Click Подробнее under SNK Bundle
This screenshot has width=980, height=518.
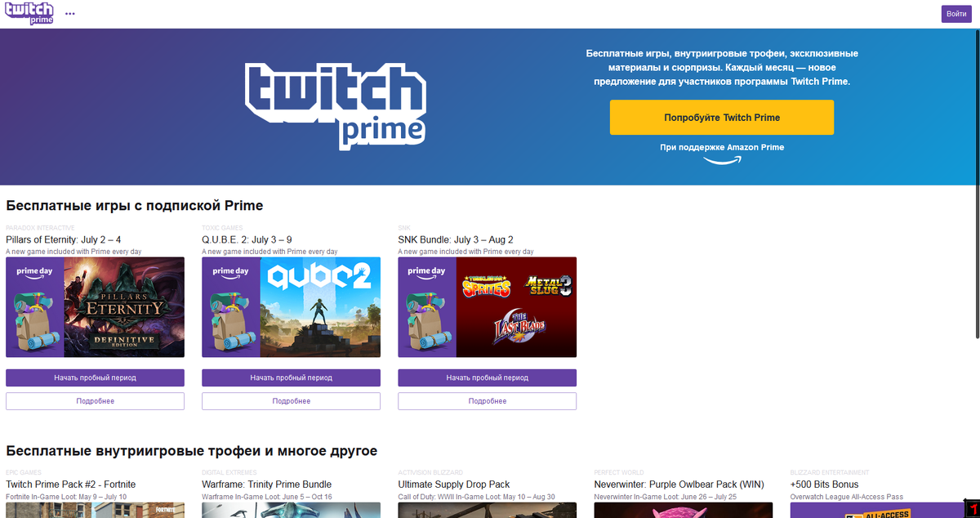tap(487, 401)
